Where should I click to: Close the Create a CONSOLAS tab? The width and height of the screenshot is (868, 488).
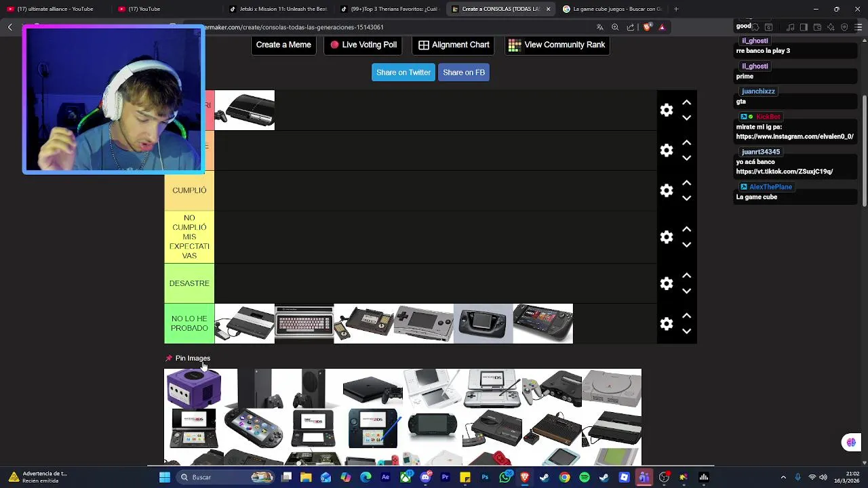click(x=548, y=9)
